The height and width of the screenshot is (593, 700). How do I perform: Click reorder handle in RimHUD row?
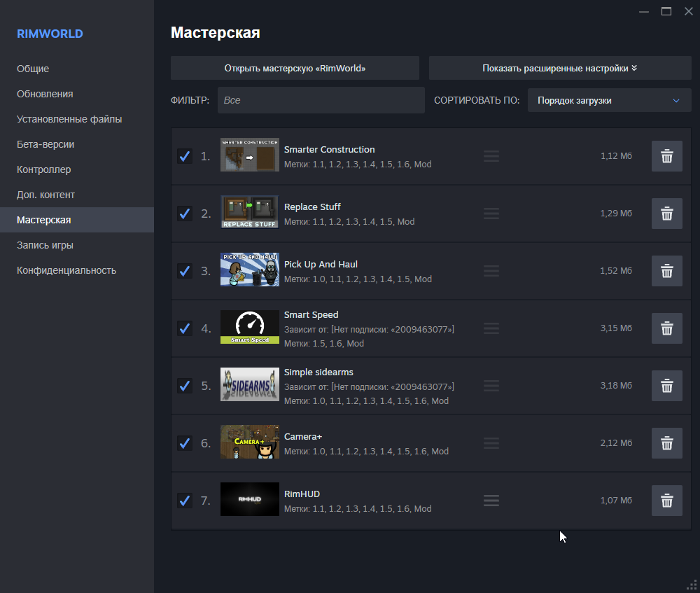pyautogui.click(x=491, y=501)
